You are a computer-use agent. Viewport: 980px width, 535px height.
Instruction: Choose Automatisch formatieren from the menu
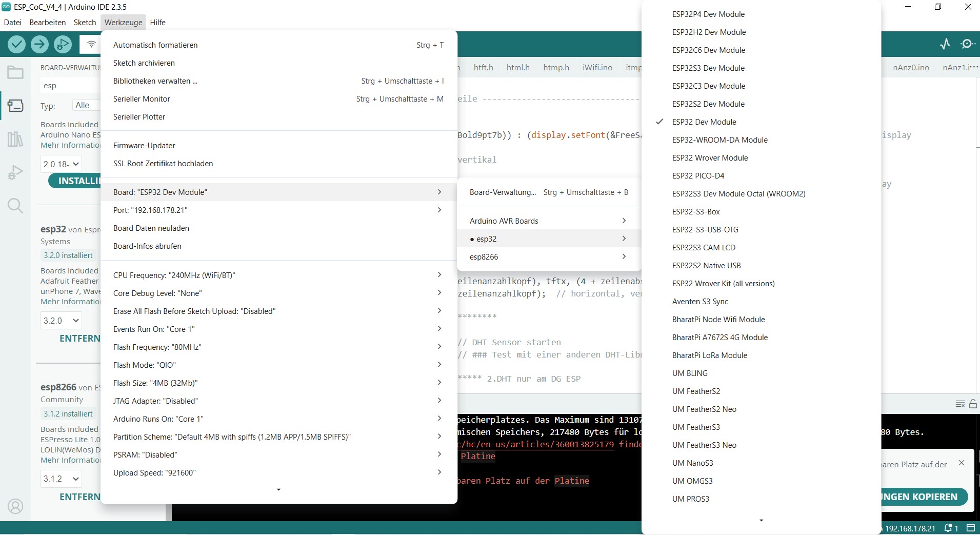[278, 45]
